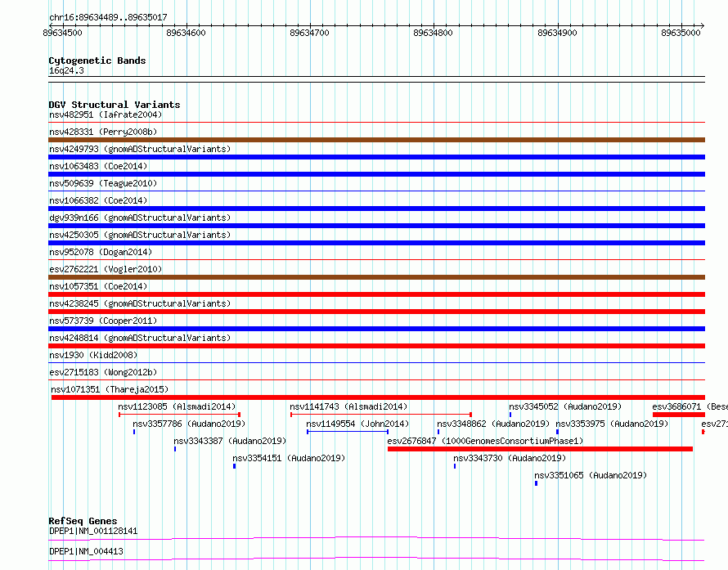Click nsv3343387 (Audano2019) label

click(230, 441)
